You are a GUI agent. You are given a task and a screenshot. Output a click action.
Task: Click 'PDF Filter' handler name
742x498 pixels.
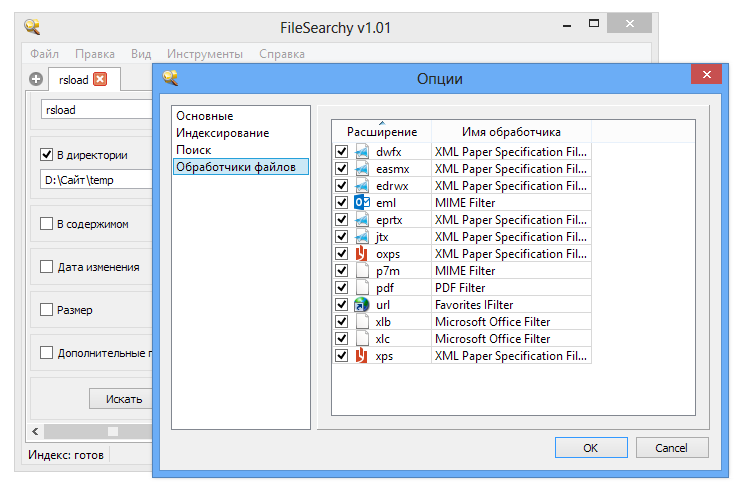coord(460,288)
